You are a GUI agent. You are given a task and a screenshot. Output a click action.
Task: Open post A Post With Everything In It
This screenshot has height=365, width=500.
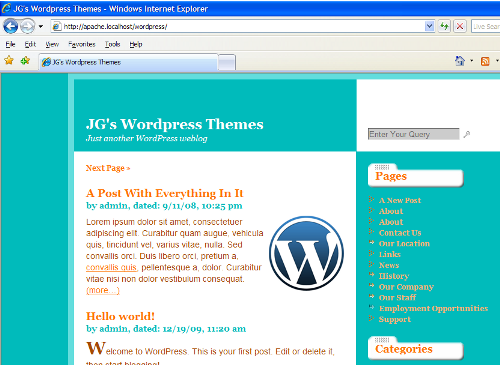tap(164, 193)
